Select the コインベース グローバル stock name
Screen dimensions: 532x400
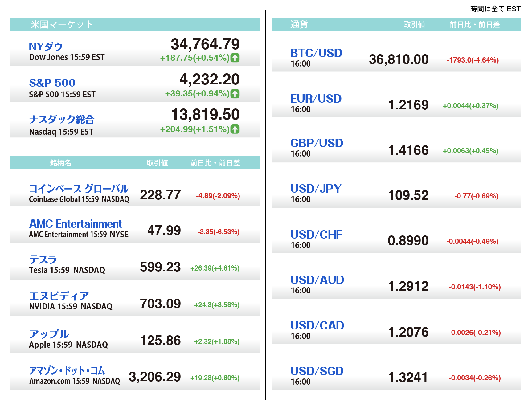(79, 189)
